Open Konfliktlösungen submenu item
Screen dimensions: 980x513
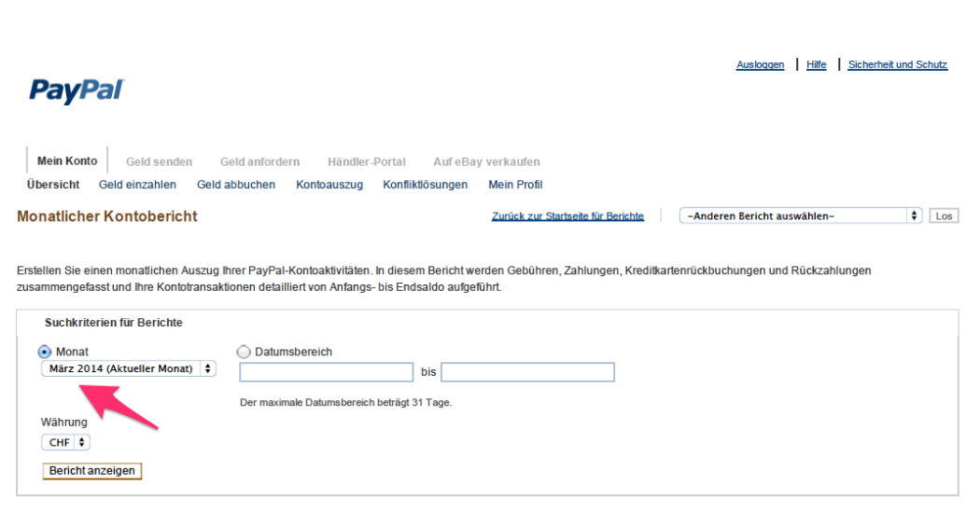(x=425, y=185)
